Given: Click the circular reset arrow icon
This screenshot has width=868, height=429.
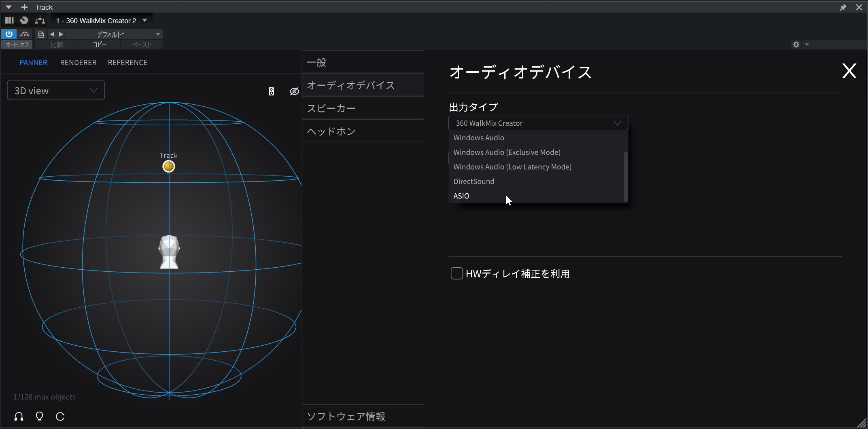Looking at the screenshot, I should [x=60, y=416].
